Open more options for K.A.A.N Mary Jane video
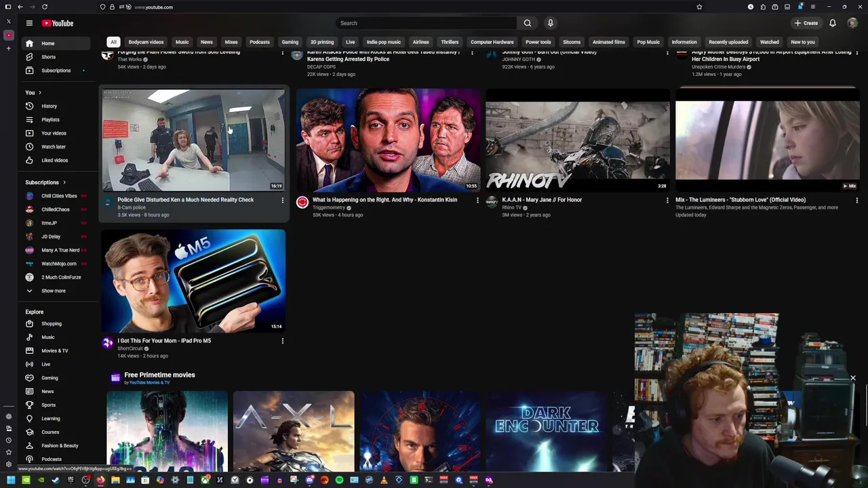This screenshot has width=868, height=488. 667,200
